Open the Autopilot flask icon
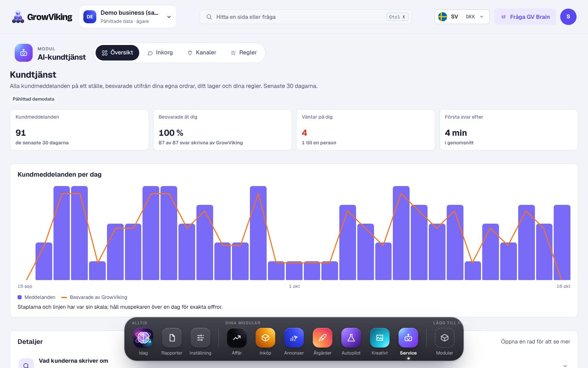The width and height of the screenshot is (588, 368). click(351, 338)
